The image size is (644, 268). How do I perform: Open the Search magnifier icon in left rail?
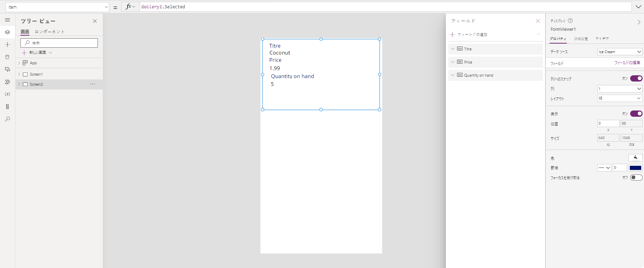tap(7, 119)
